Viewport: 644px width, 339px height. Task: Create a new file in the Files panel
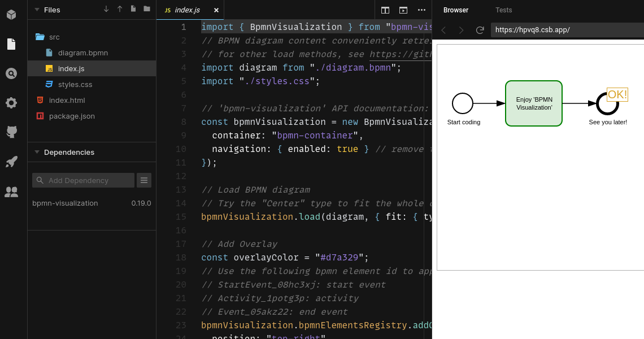click(133, 10)
